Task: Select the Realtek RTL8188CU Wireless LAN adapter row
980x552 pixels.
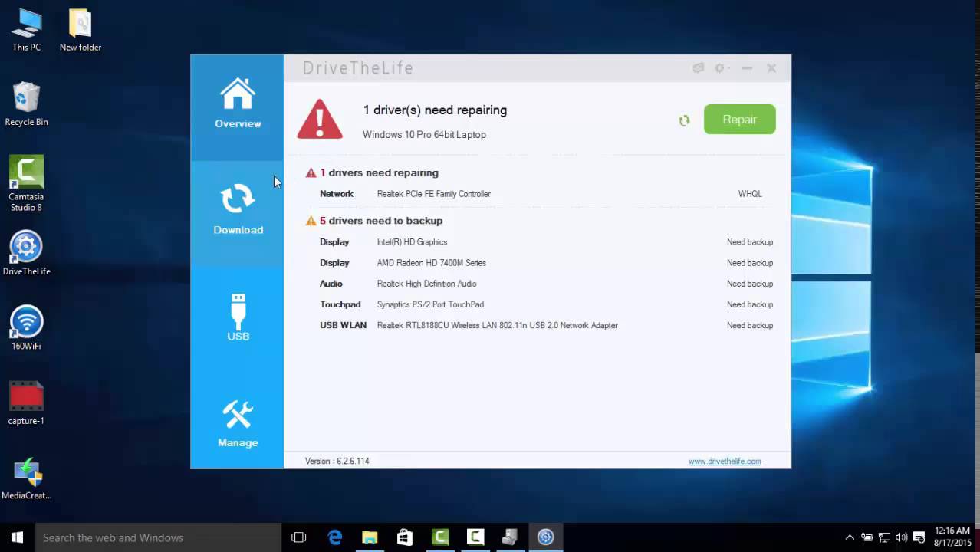Action: [x=541, y=325]
